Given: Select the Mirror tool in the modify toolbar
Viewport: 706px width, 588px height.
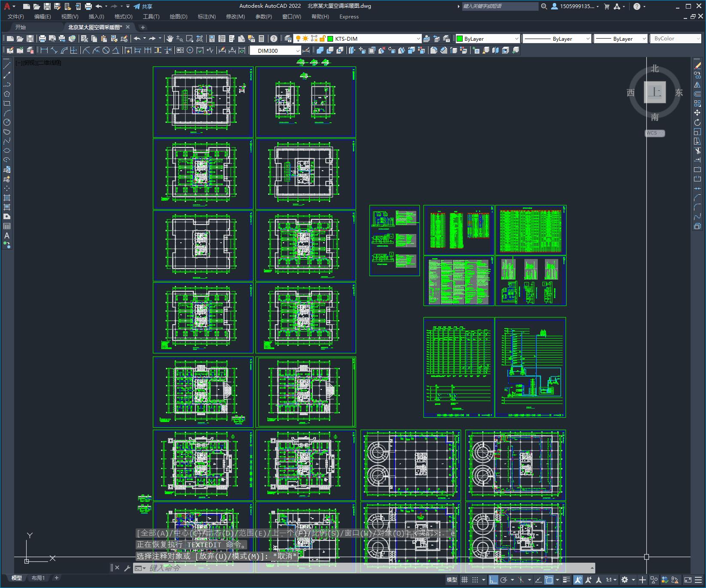Looking at the screenshot, I should coord(697,84).
